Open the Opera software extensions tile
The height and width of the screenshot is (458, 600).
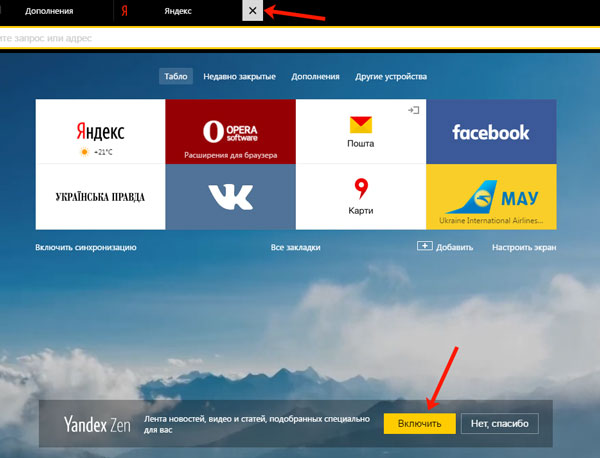point(230,131)
